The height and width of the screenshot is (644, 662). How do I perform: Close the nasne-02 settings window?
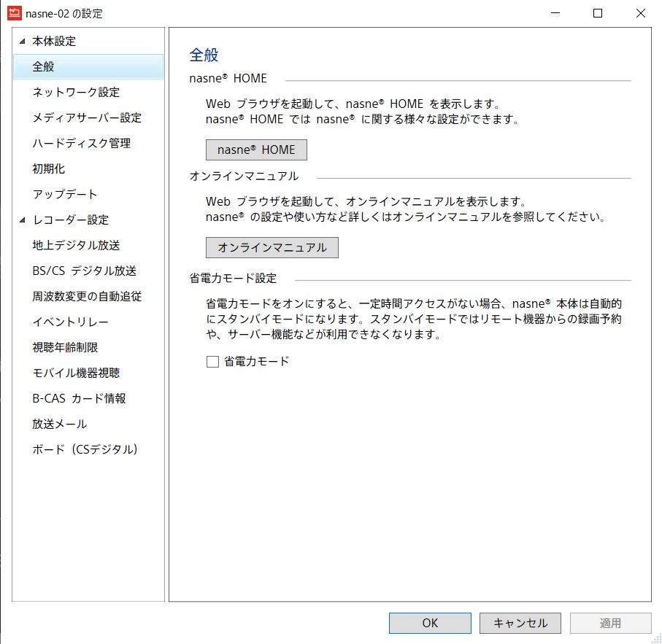tap(640, 13)
